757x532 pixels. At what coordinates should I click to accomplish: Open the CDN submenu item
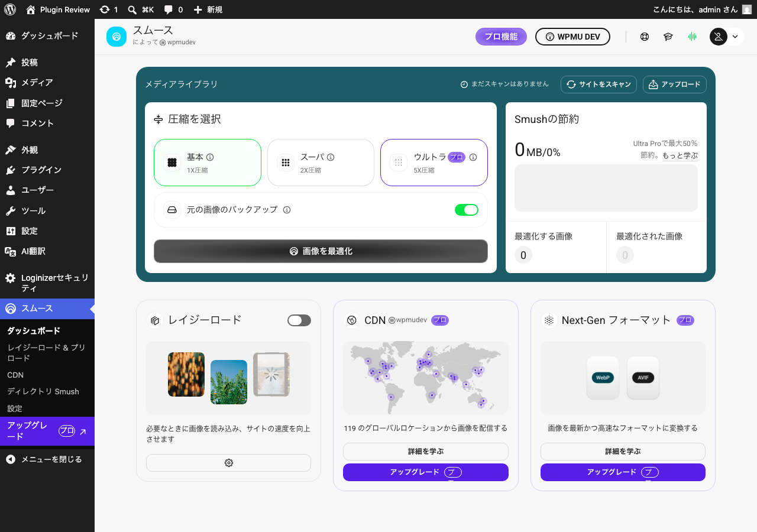pyautogui.click(x=47, y=375)
